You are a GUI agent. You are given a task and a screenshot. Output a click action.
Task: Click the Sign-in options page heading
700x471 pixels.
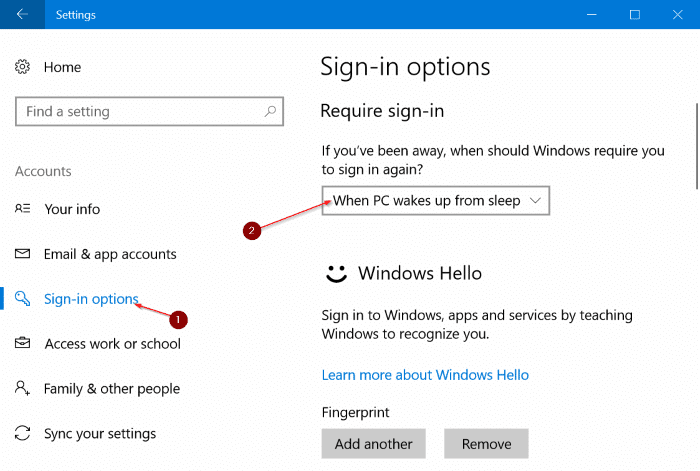405,67
